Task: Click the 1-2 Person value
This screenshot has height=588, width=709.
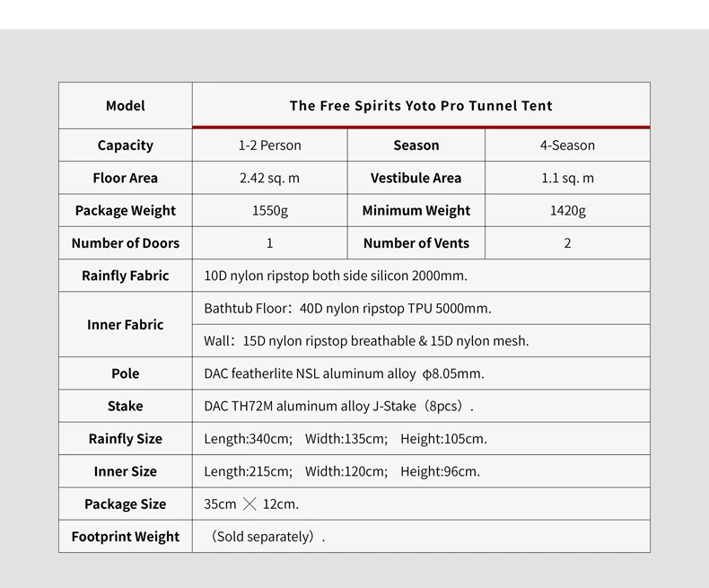Action: pos(270,145)
